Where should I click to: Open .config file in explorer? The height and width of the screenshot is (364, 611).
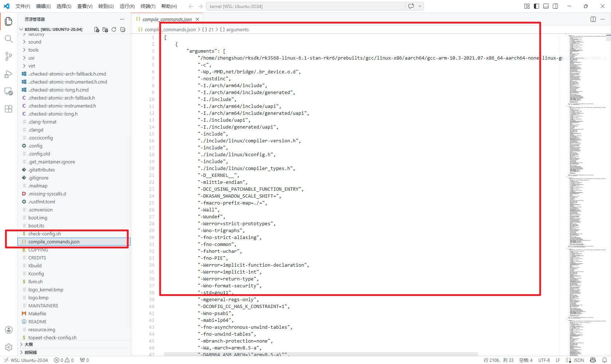click(x=74, y=146)
